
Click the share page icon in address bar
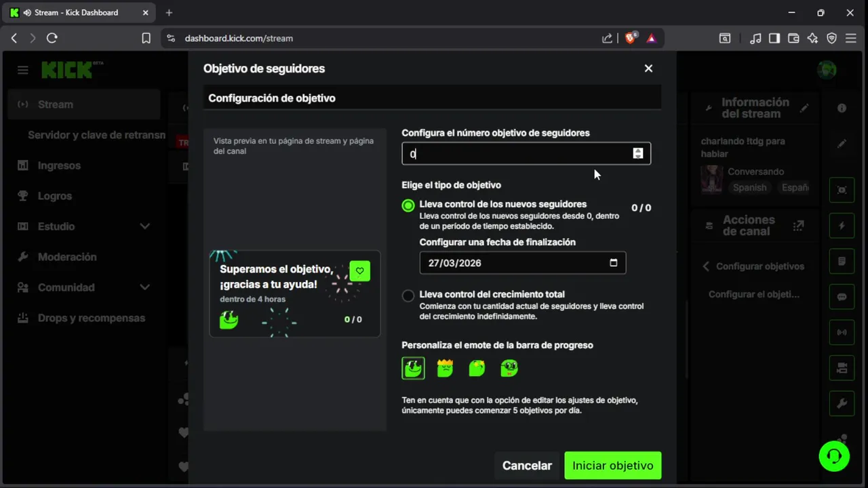pos(607,38)
